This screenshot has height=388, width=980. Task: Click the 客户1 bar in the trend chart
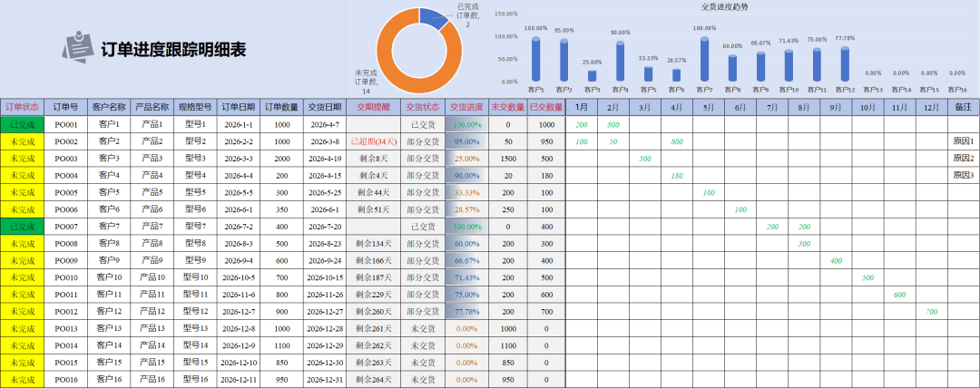pyautogui.click(x=535, y=60)
